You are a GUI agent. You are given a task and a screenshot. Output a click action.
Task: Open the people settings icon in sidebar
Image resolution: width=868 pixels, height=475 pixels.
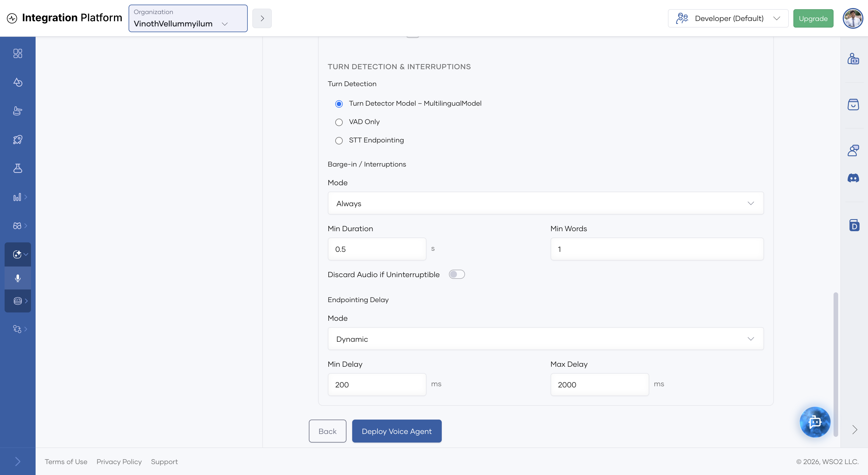[x=17, y=329]
